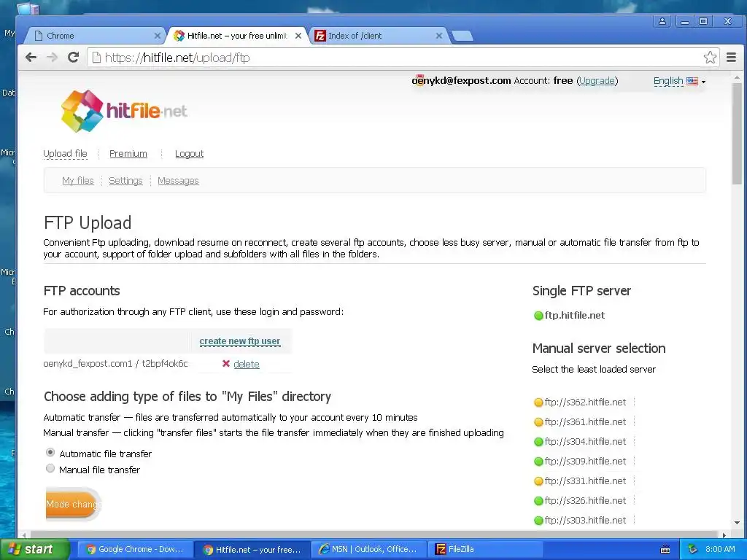Switch to MSN | Outlook taskbar window
This screenshot has width=747, height=560.
368,550
